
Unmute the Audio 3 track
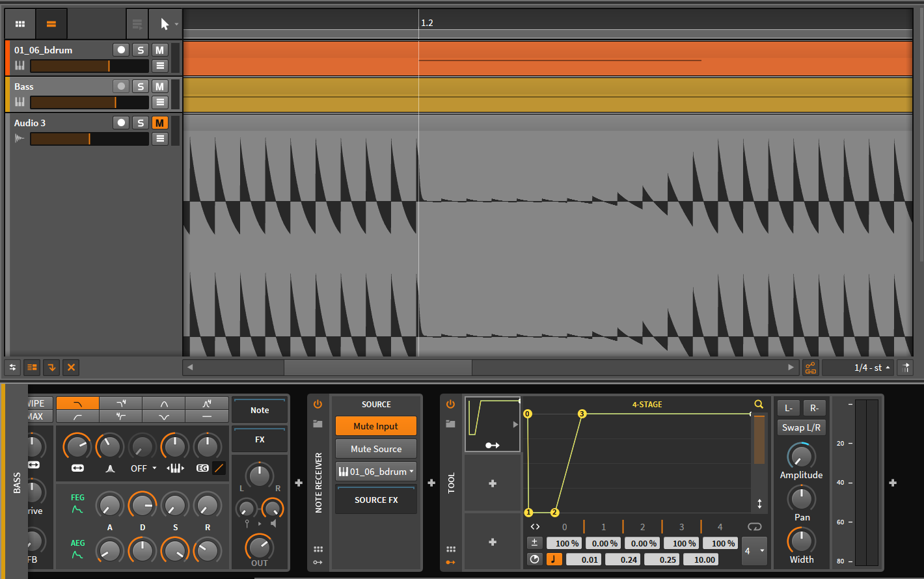[x=159, y=123]
